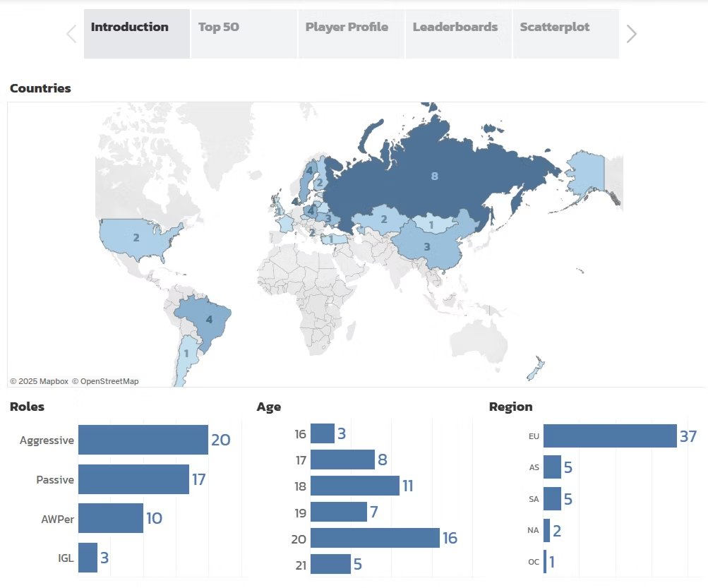Select the NA region bar
The height and width of the screenshot is (588, 708).
pyautogui.click(x=547, y=530)
